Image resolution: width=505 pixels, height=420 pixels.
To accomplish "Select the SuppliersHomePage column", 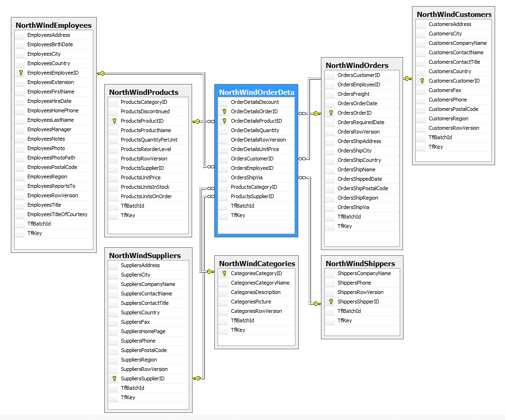I will pyautogui.click(x=148, y=331).
